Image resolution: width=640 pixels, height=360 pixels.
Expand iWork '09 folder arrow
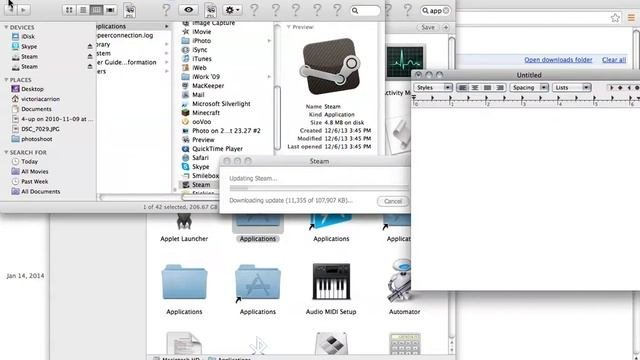269,77
